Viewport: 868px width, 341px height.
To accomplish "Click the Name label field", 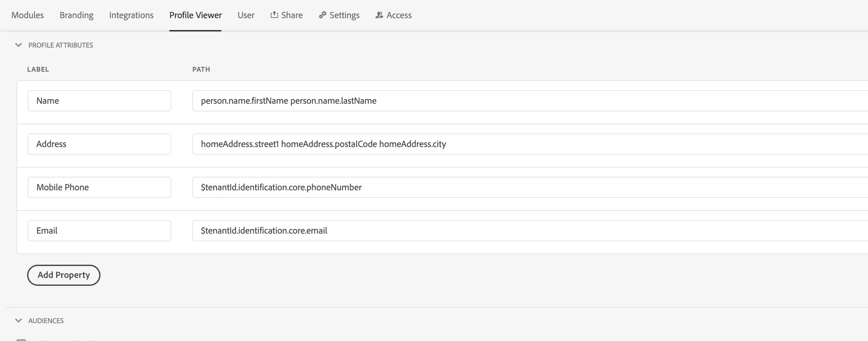I will [x=99, y=101].
